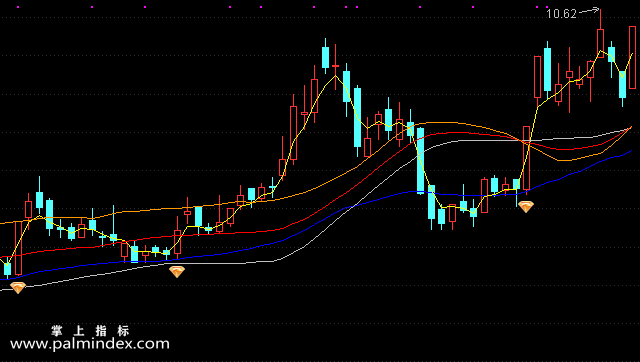
Task: Click the arrow pointing to the 10.62 high
Action: [589, 10]
